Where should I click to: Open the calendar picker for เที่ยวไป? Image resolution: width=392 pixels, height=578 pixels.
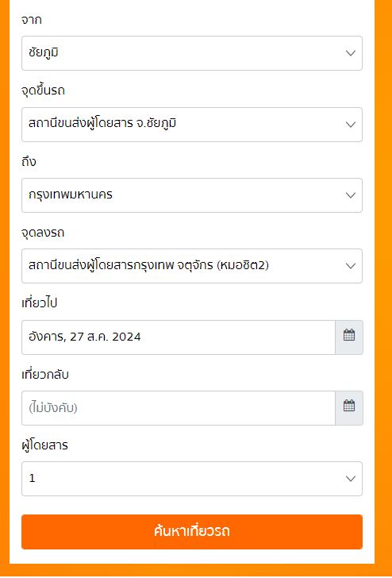click(x=349, y=337)
